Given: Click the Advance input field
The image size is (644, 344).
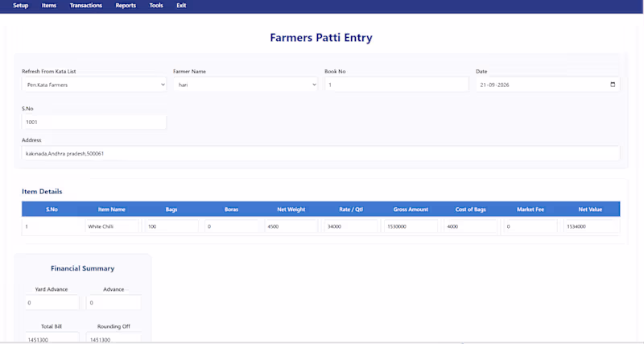Looking at the screenshot, I should pyautogui.click(x=114, y=302).
